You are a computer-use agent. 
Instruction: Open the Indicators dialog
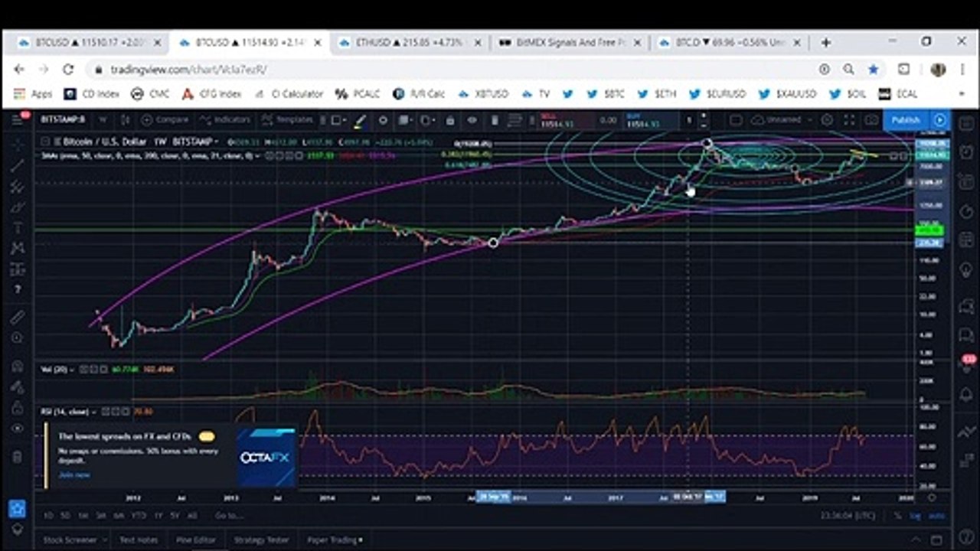[x=225, y=120]
